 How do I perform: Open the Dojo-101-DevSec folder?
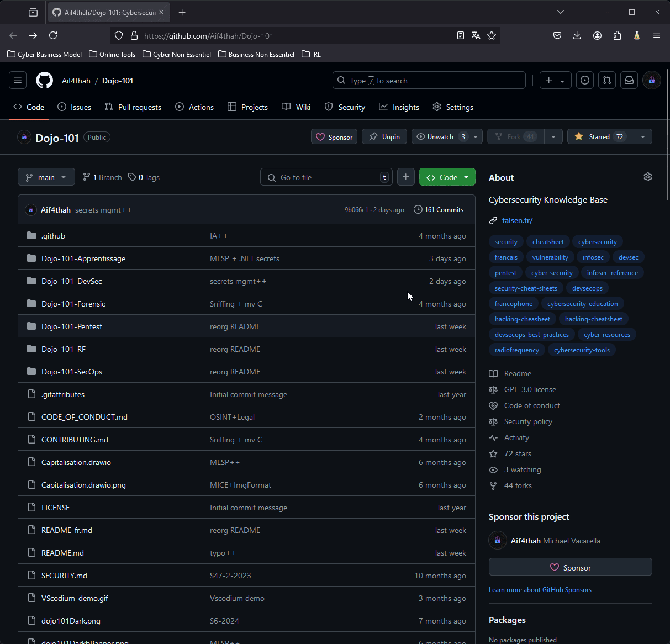coord(72,281)
